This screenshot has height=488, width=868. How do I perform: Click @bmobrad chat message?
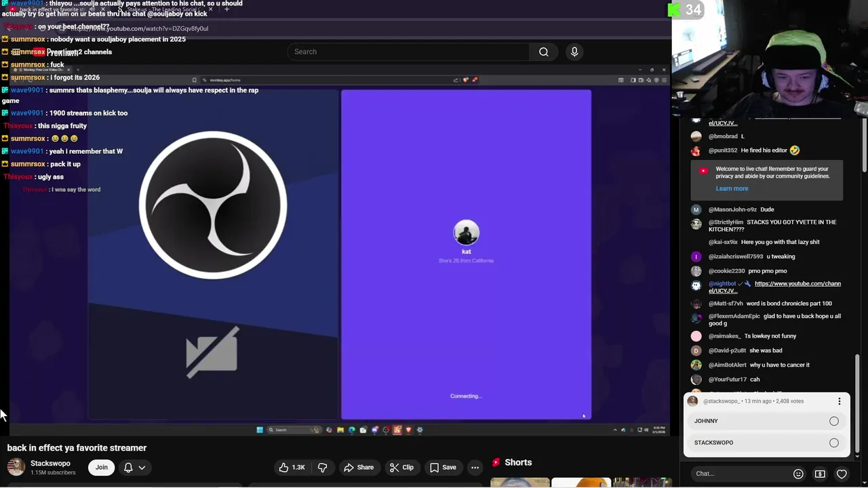point(726,136)
